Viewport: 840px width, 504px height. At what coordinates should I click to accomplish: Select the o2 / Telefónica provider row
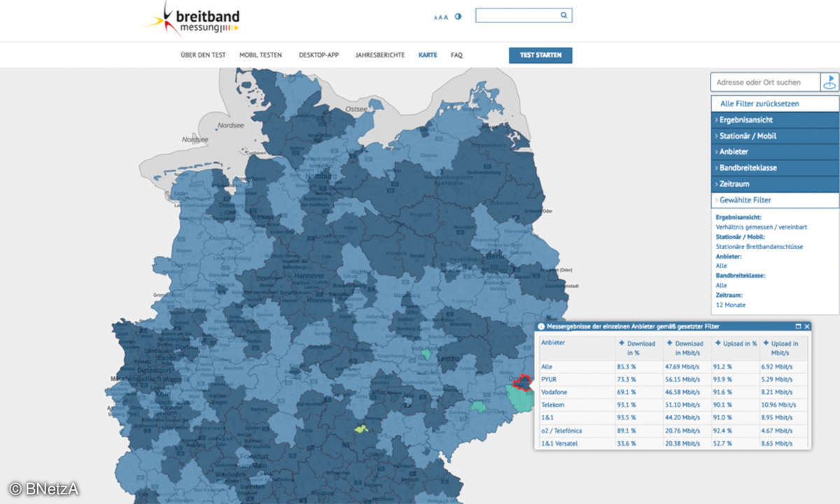(x=673, y=430)
